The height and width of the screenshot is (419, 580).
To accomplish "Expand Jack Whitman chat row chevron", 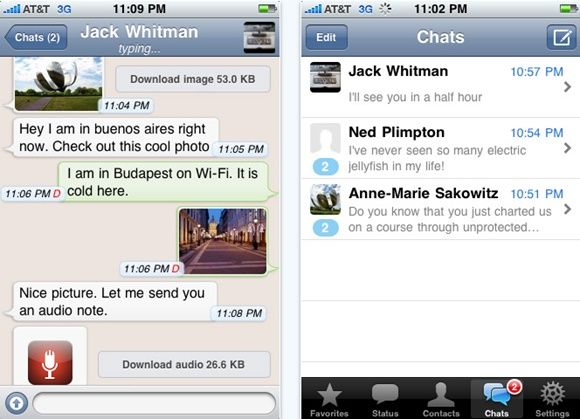I will [567, 87].
